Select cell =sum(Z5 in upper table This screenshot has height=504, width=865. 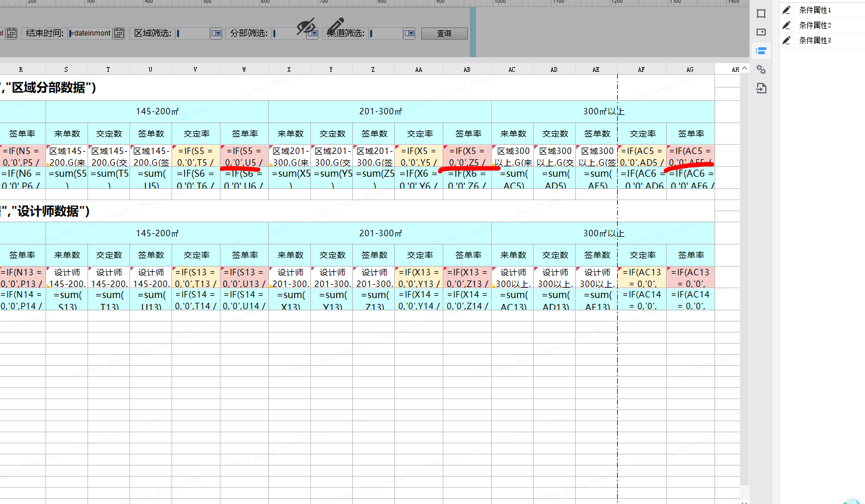373,178
